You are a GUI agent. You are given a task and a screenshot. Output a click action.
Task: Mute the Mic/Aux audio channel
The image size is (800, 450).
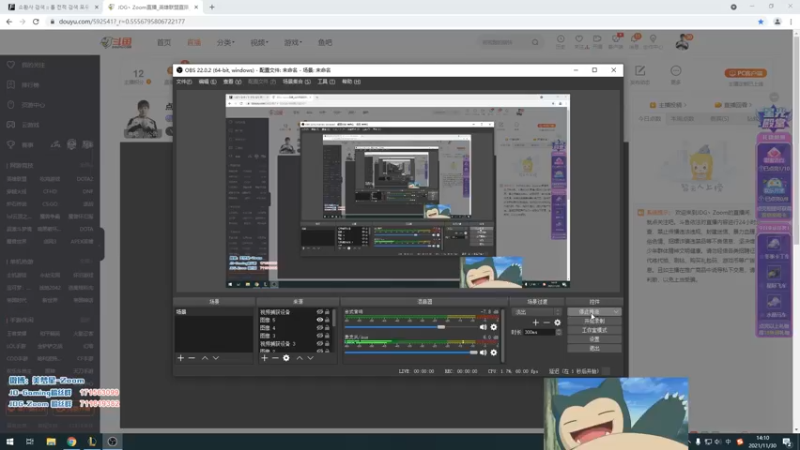(x=483, y=353)
